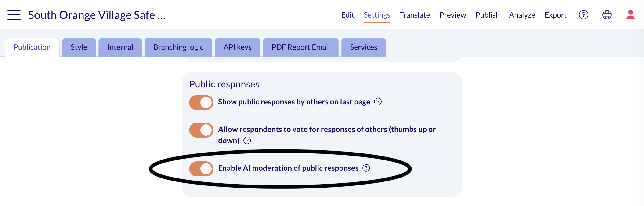The width and height of the screenshot is (644, 206).
Task: Open the Internal tab
Action: [120, 47]
